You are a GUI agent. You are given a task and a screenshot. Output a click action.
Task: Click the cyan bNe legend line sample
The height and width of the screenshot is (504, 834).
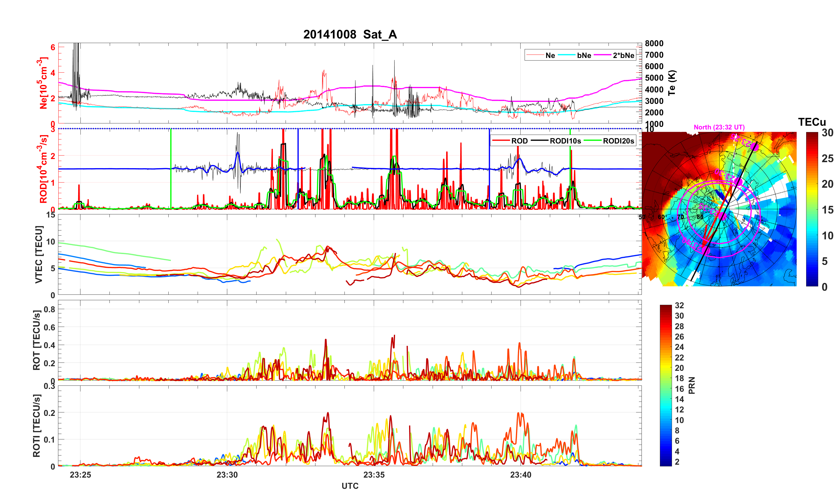pos(566,55)
